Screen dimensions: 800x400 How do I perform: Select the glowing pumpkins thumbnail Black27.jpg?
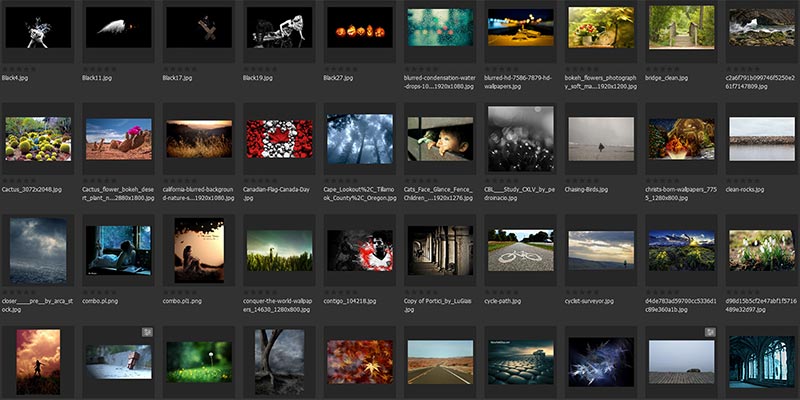360,27
